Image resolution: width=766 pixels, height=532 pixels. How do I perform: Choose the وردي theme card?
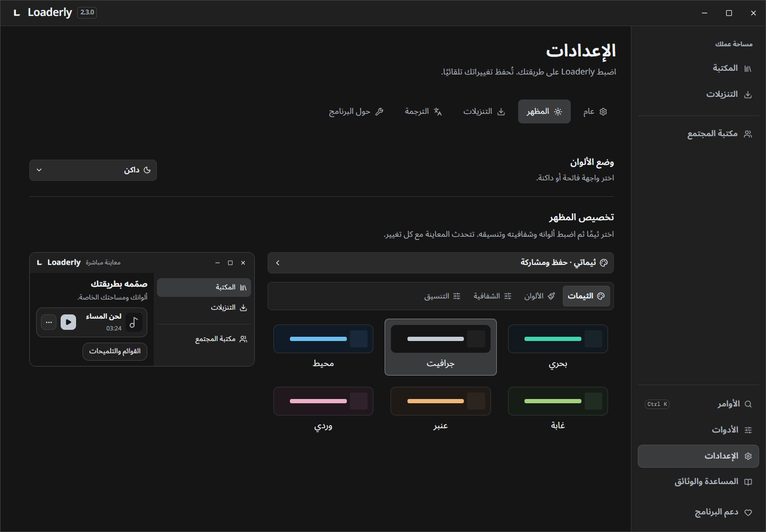(323, 409)
